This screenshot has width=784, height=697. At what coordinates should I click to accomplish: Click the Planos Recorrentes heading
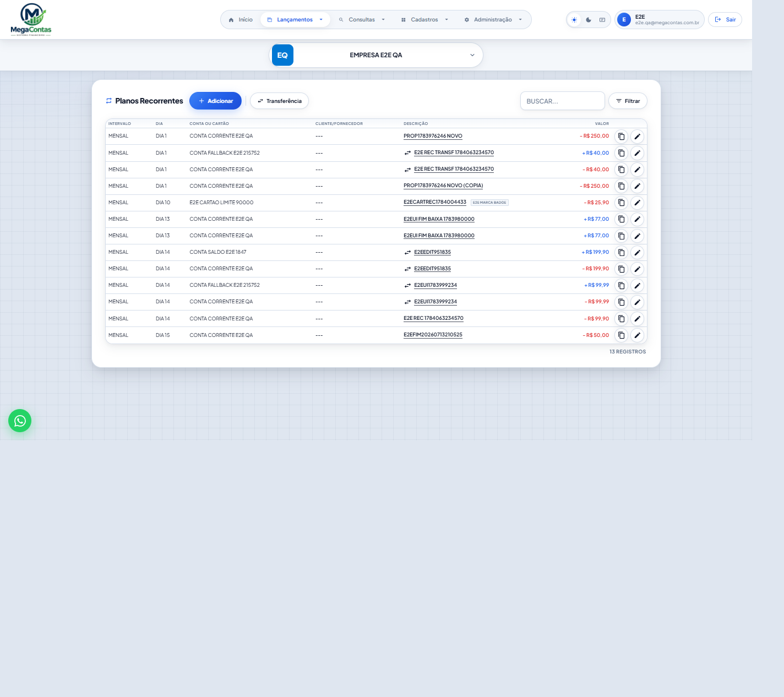tap(149, 101)
